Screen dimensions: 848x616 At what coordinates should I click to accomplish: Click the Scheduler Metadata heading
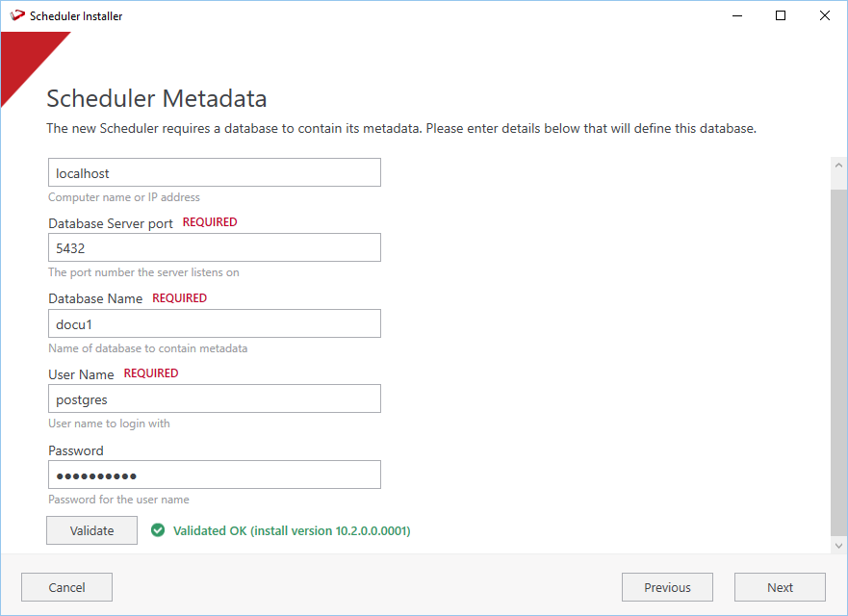157,98
